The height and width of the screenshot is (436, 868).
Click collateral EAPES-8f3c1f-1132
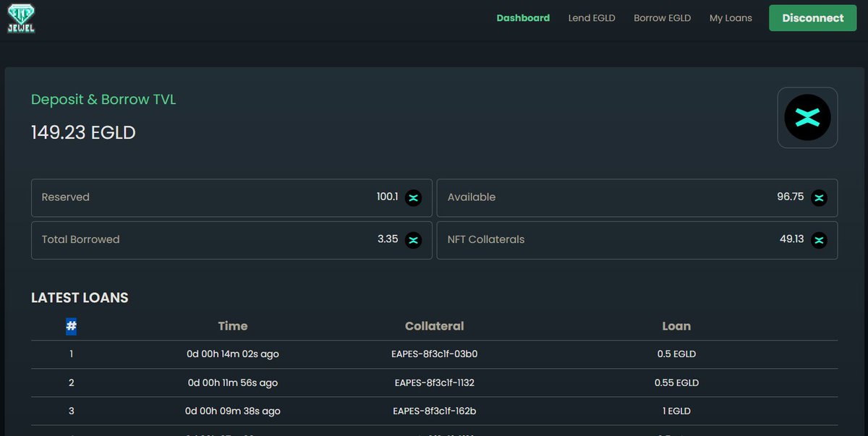(435, 382)
